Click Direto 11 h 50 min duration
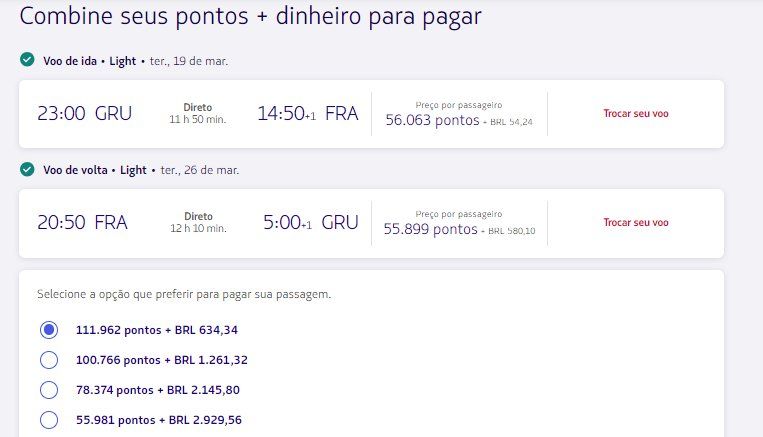This screenshot has height=437, width=763. click(x=198, y=113)
